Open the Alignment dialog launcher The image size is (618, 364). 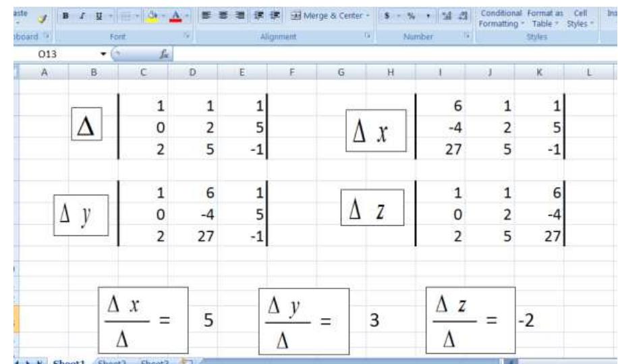coord(367,36)
